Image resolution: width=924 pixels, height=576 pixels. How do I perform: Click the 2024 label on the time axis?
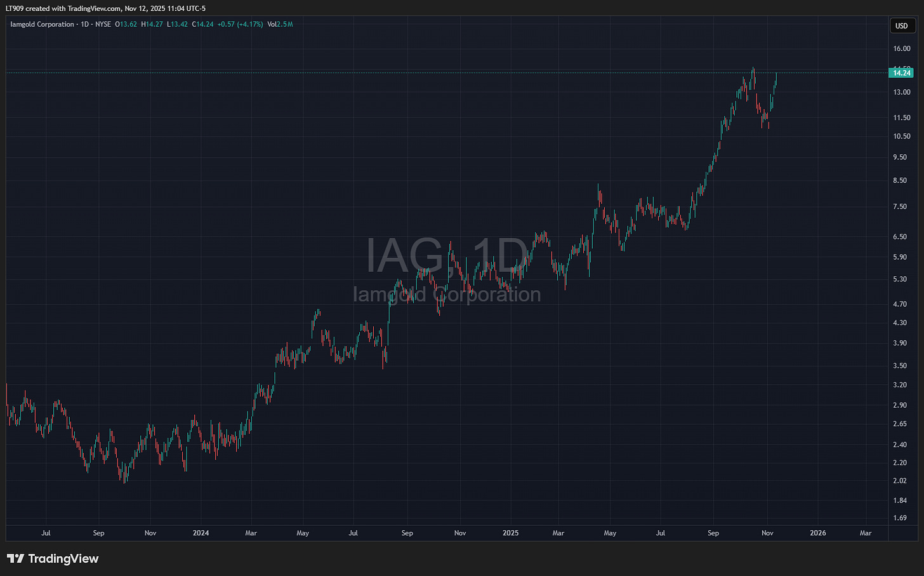tap(201, 533)
